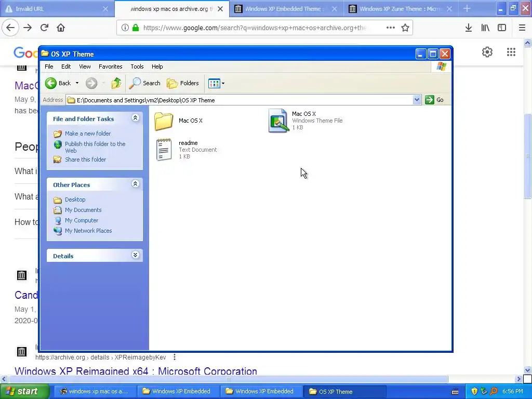The height and width of the screenshot is (399, 532).
Task: Click the Firefox home button
Action: [61, 28]
